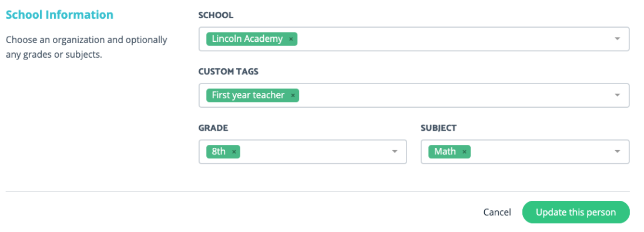
Task: Remove the First year teacher tag
Action: tap(293, 95)
